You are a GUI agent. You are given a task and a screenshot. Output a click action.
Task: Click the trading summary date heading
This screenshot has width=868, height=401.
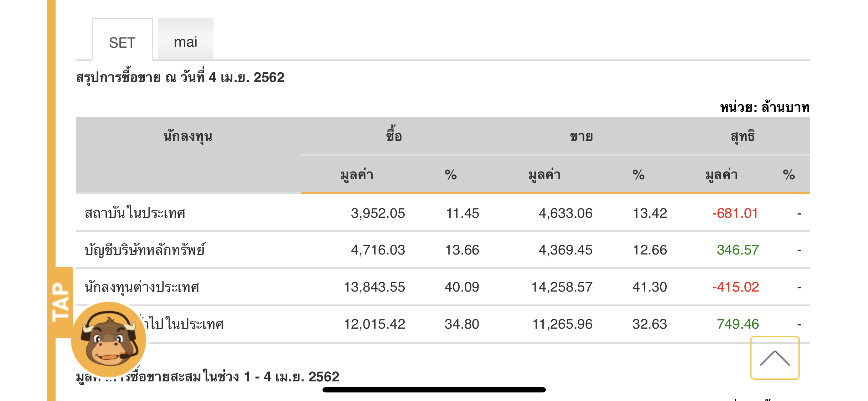(180, 77)
